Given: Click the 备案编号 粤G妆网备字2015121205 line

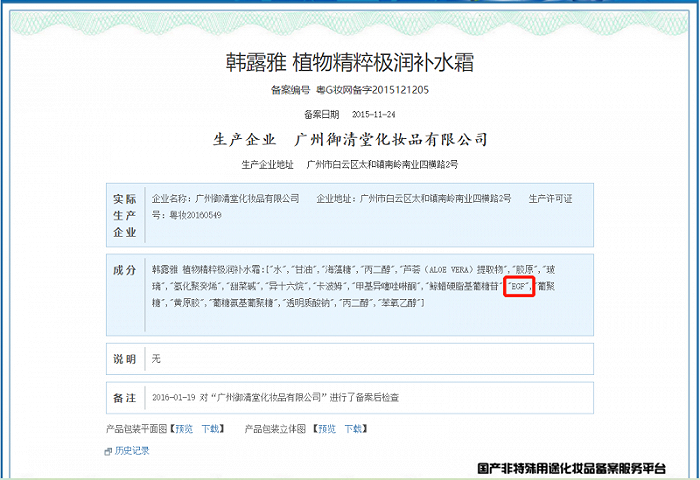Looking at the screenshot, I should click(350, 90).
